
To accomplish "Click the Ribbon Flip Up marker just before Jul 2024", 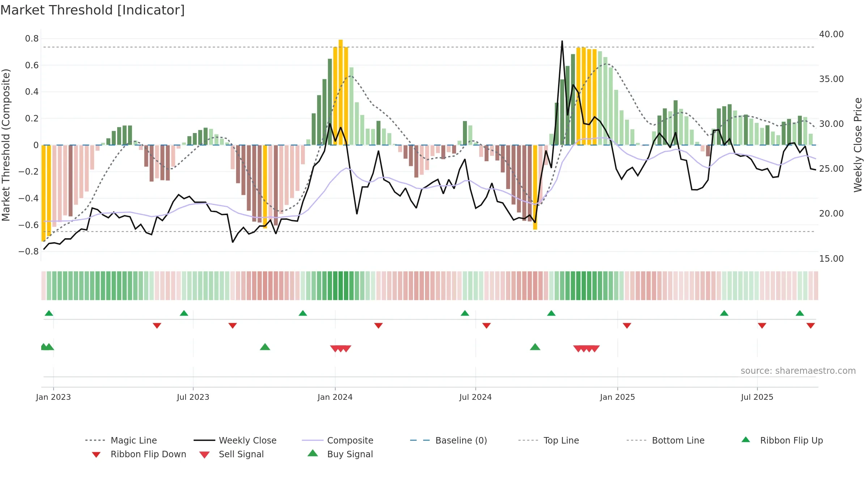I will coord(465,313).
